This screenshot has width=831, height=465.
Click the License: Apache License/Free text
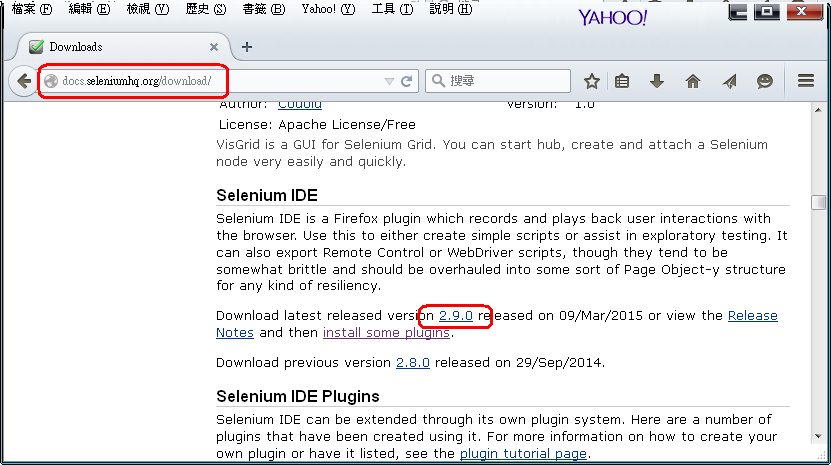(x=317, y=125)
